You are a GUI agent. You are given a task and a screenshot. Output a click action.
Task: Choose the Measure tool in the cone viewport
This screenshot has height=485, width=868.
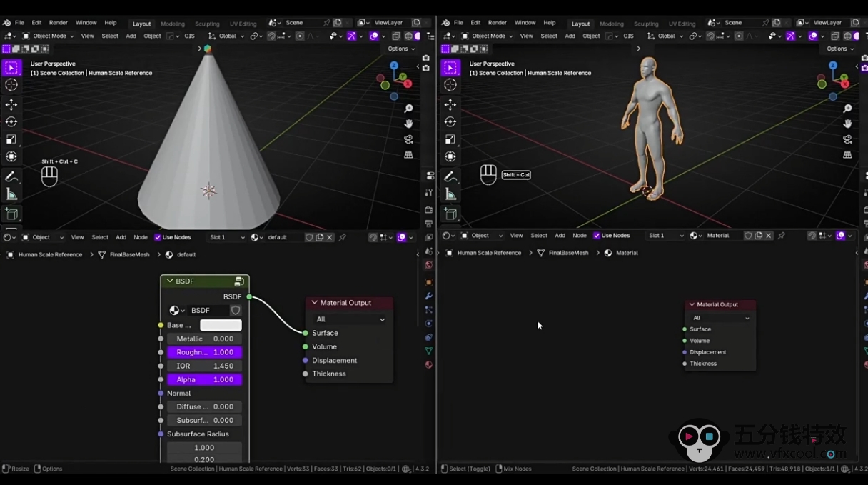(11, 194)
